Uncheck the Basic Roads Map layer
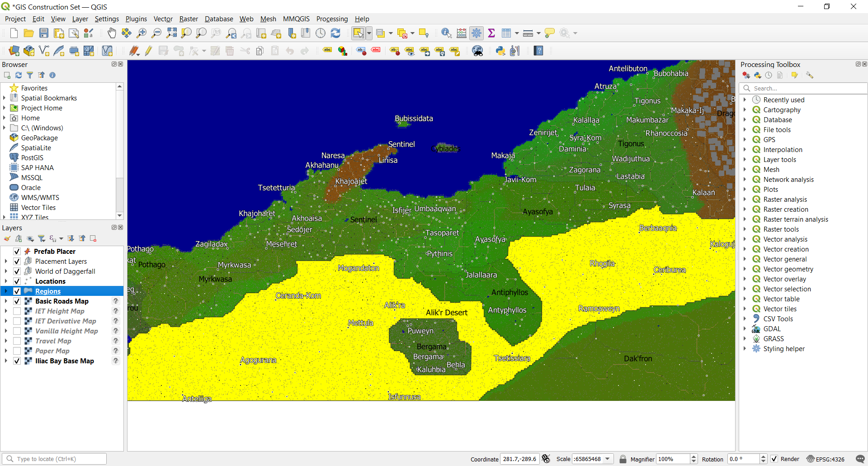 click(x=17, y=301)
